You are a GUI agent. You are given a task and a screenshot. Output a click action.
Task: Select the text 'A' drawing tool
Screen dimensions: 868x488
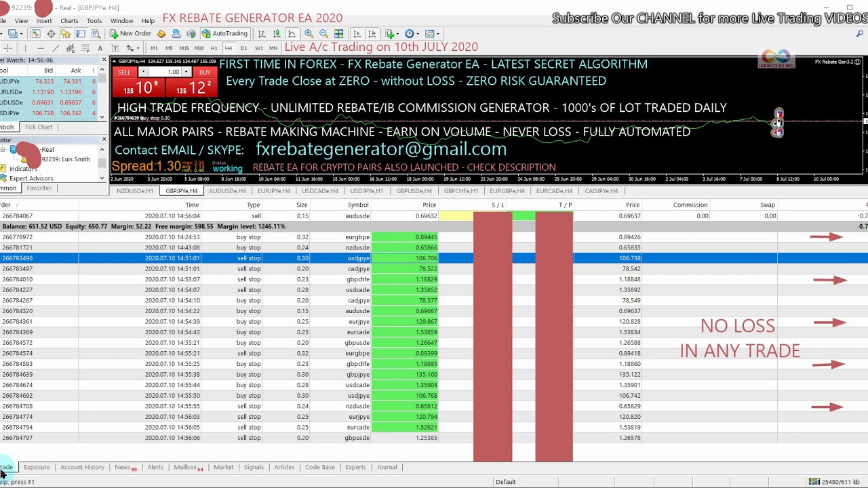click(x=100, y=48)
